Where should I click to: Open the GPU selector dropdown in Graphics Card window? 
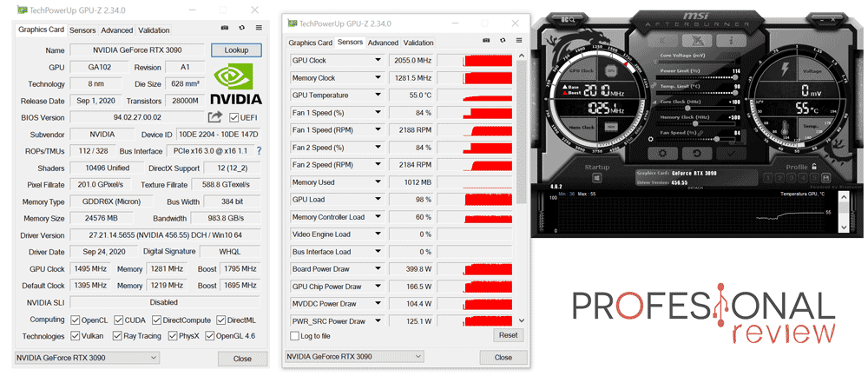87,358
